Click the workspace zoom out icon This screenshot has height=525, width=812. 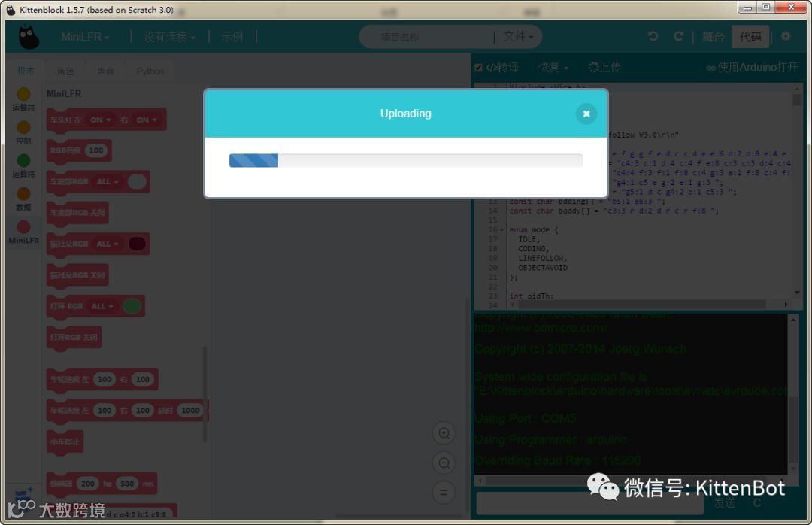coord(444,463)
